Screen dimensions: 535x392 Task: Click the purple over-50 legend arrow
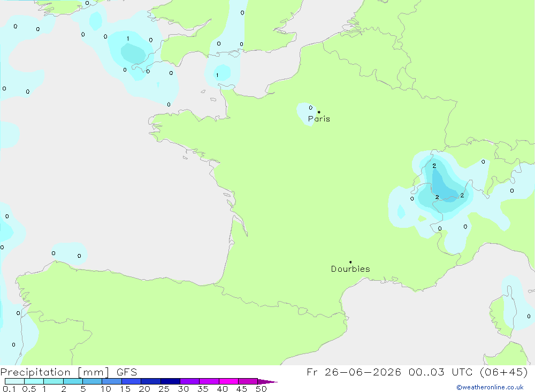267,381
